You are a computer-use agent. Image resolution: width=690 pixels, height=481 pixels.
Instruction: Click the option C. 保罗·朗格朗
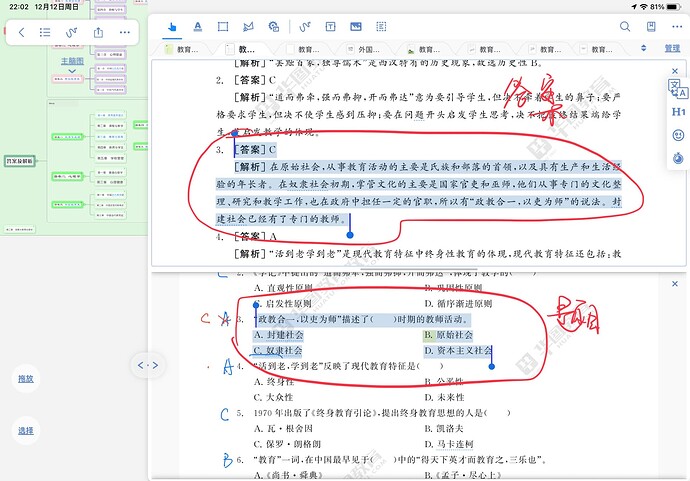287,444
